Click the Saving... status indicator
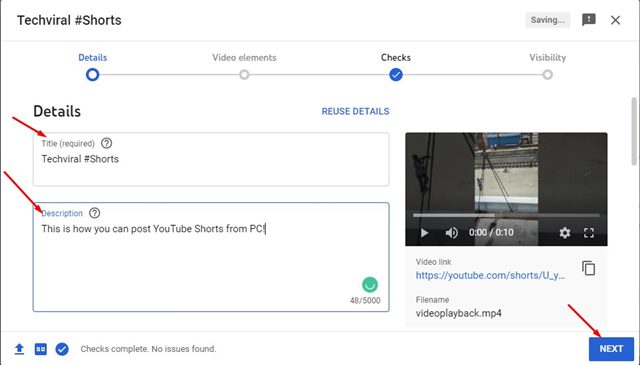Image resolution: width=640 pixels, height=365 pixels. pyautogui.click(x=547, y=20)
